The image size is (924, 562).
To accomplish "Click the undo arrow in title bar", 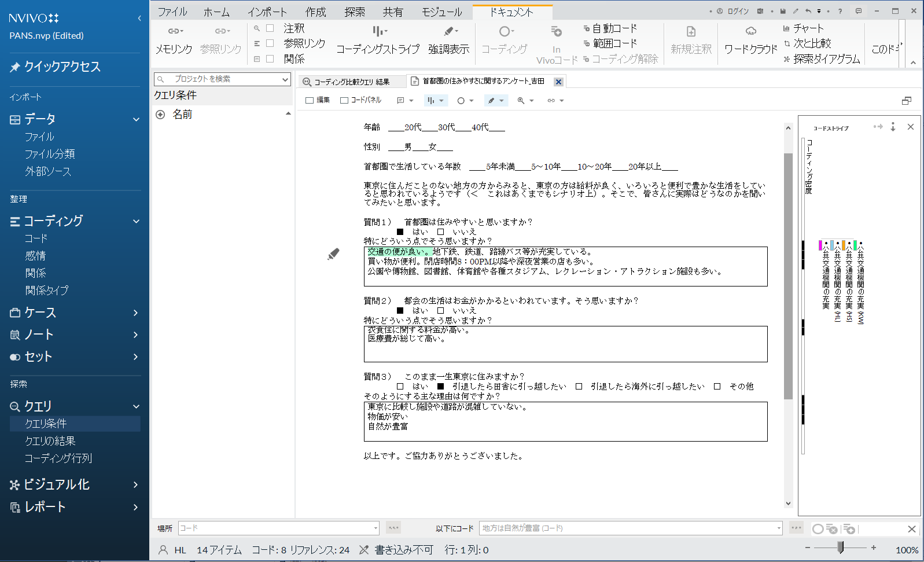I will [x=808, y=11].
